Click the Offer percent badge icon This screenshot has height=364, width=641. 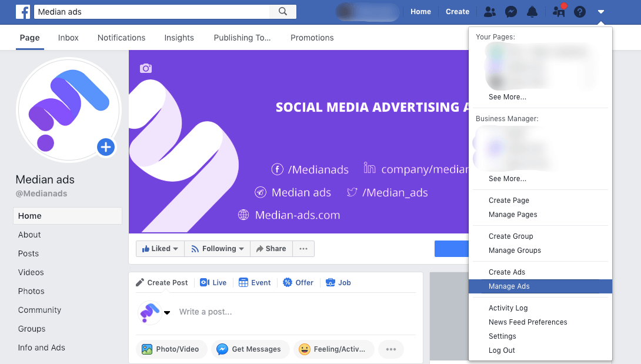pyautogui.click(x=288, y=282)
